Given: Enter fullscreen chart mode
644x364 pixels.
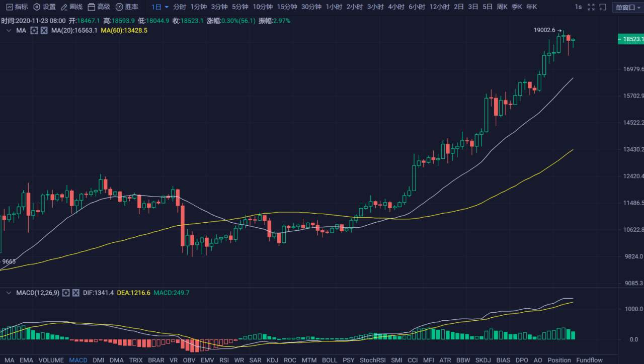Looking at the screenshot, I should [x=591, y=7].
